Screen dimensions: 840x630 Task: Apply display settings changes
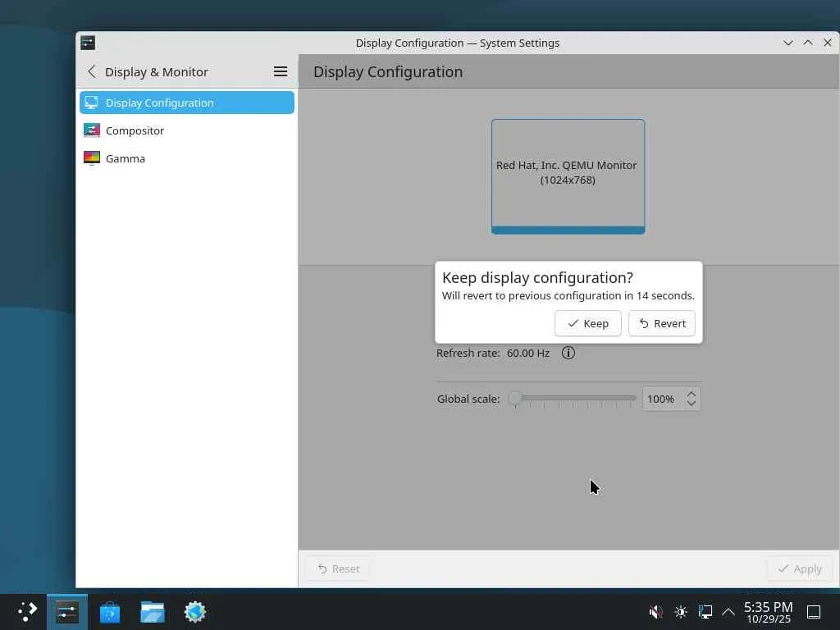tap(799, 568)
